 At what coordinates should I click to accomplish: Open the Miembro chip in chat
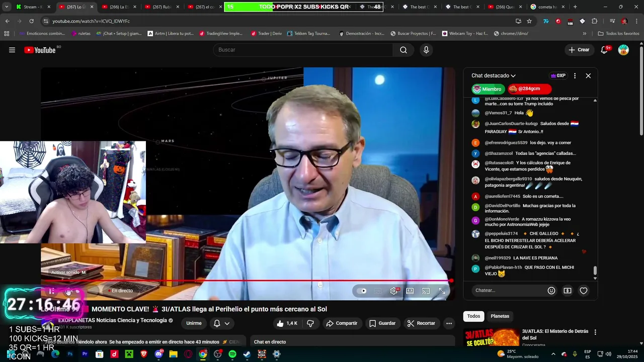(x=487, y=89)
